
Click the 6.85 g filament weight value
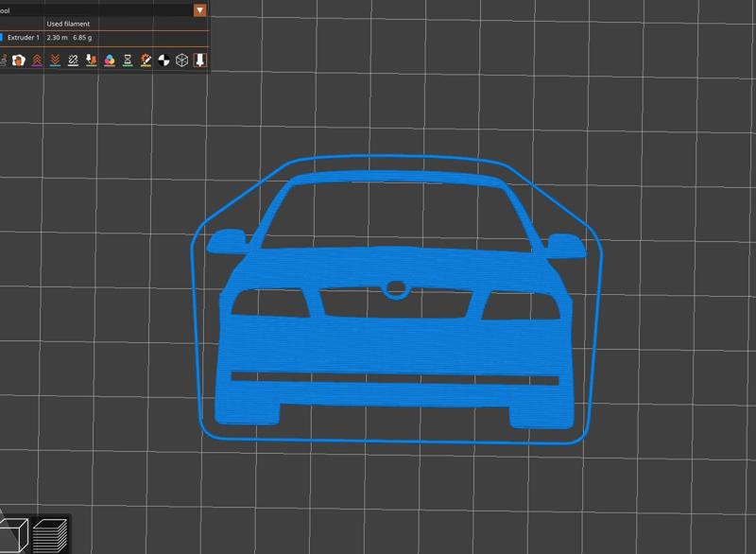click(x=82, y=38)
